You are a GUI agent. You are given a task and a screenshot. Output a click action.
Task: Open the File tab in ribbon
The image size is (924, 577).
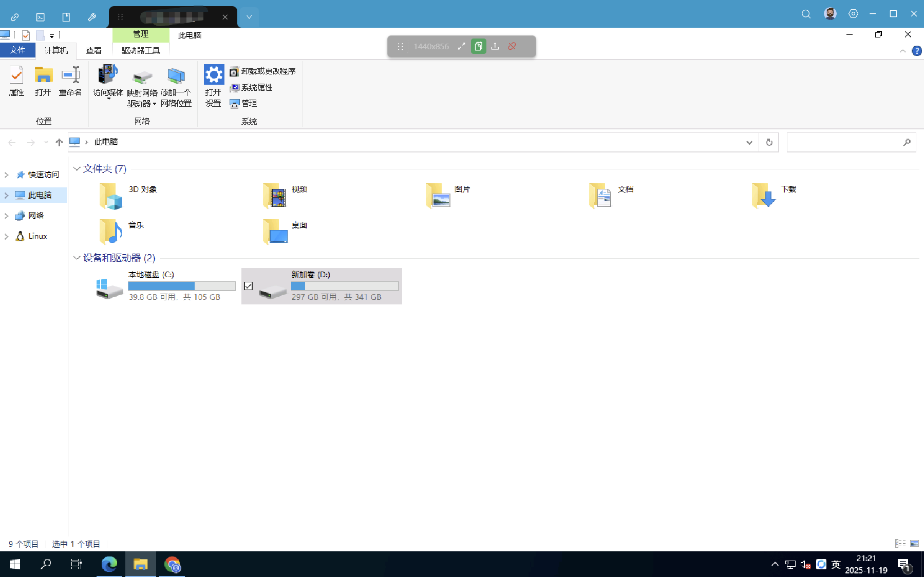click(x=17, y=50)
